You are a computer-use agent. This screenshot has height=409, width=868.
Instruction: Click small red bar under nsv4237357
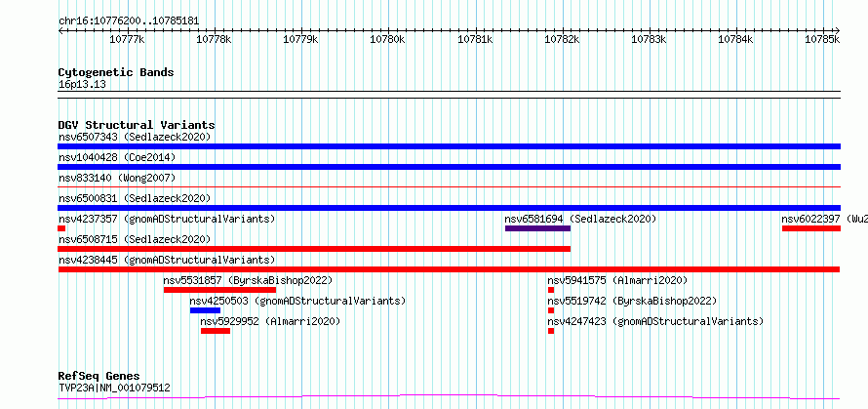61,228
